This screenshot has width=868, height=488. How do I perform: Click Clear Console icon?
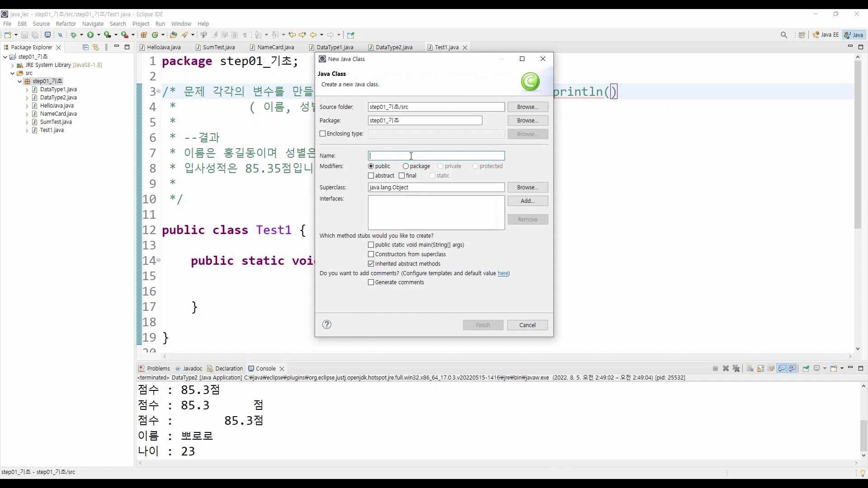pyautogui.click(x=750, y=368)
